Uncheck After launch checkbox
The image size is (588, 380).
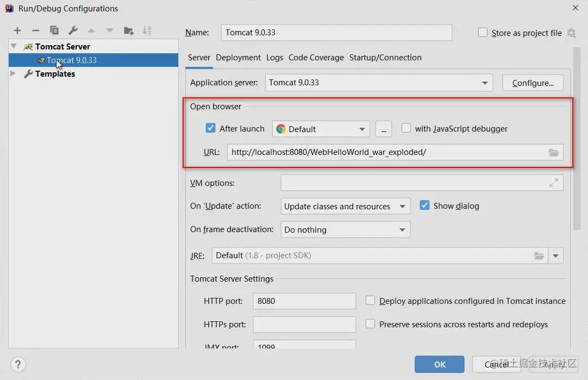pos(210,128)
